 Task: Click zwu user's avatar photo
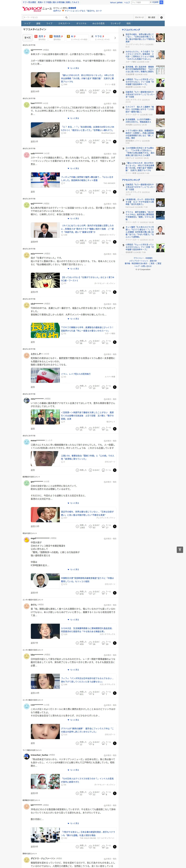tap(26, 400)
